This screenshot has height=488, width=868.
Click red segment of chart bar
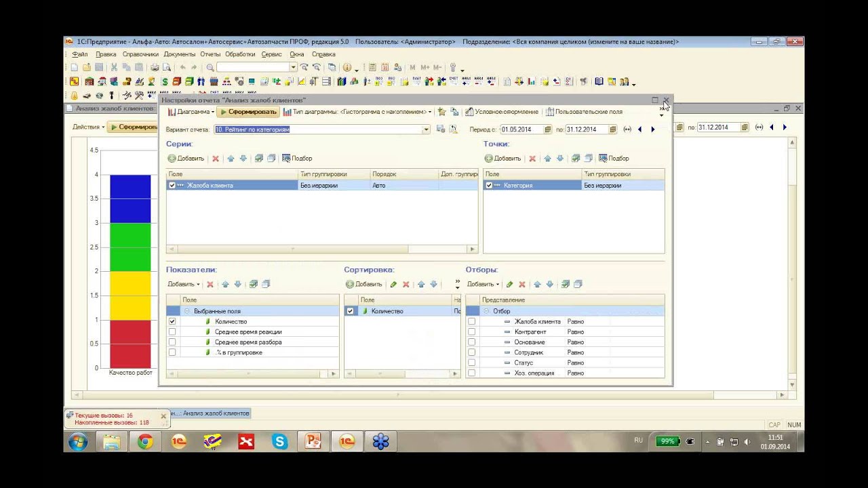point(130,344)
